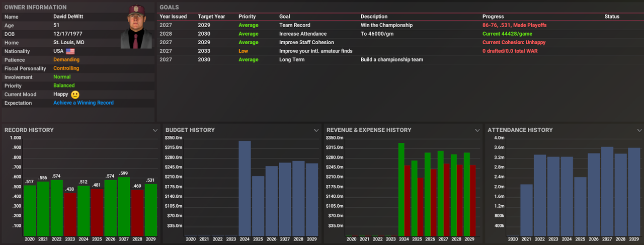The height and width of the screenshot is (245, 644).
Task: Click the Low priority label
Action: point(243,51)
